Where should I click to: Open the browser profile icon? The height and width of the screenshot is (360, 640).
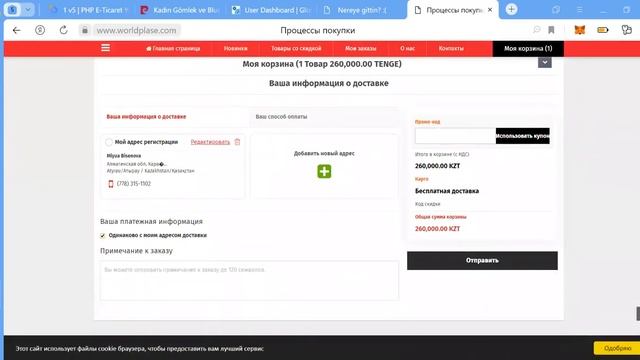tap(12, 10)
